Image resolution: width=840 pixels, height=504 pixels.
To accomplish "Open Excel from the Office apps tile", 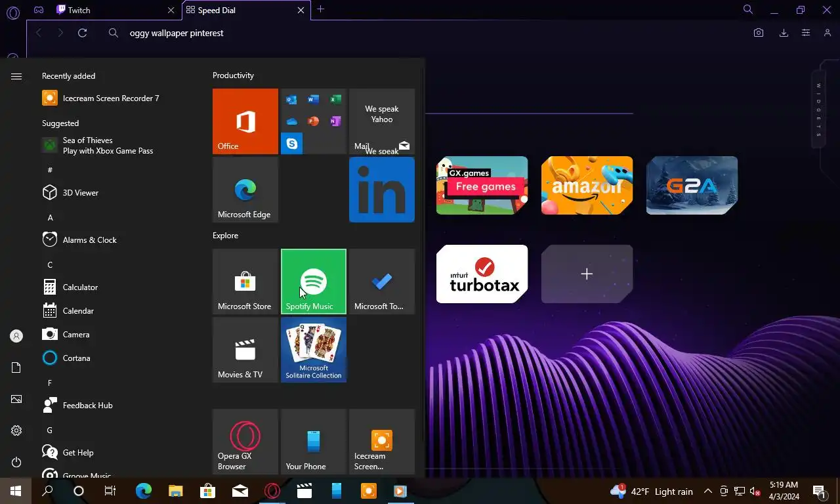I will (335, 100).
